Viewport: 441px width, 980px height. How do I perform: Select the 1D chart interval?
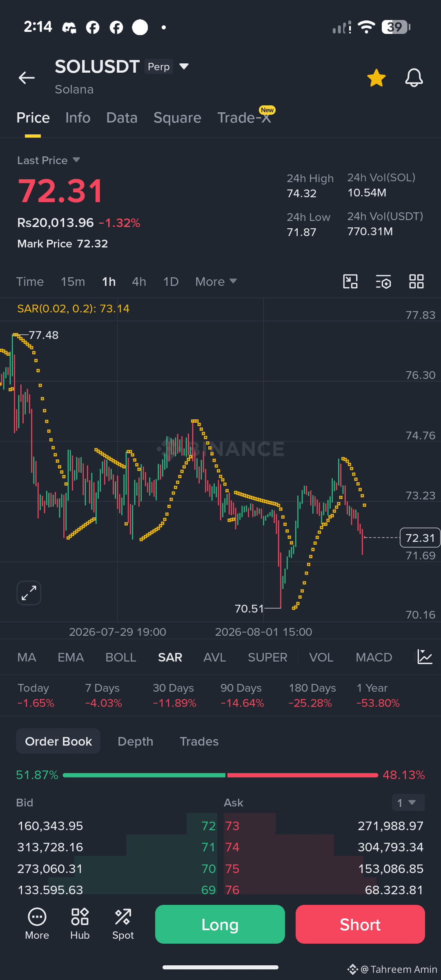171,281
